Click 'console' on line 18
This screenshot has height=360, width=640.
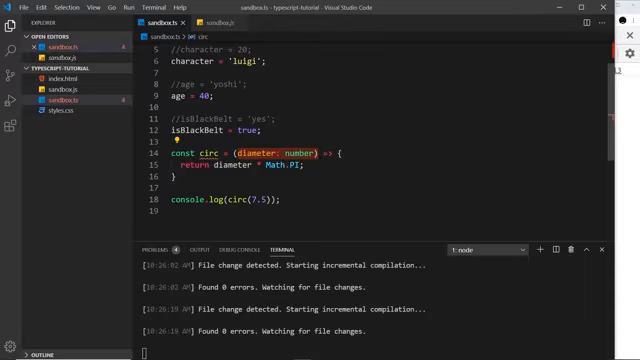pos(188,200)
